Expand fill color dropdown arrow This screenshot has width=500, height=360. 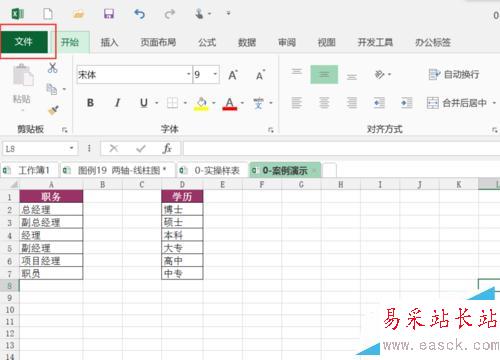coord(214,103)
